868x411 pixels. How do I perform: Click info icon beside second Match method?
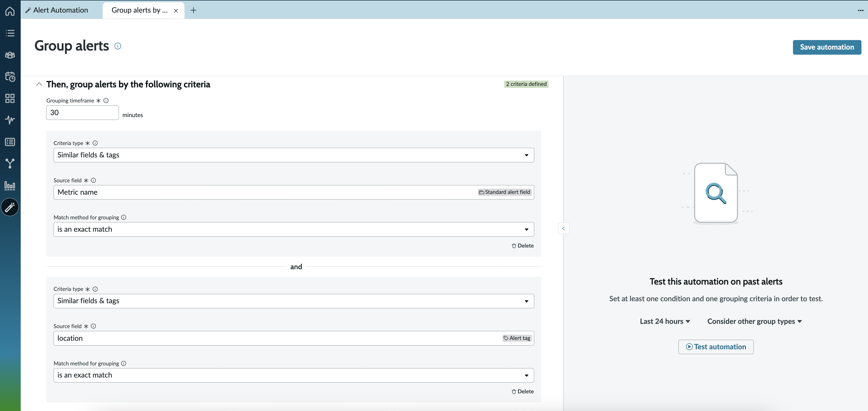coord(124,363)
